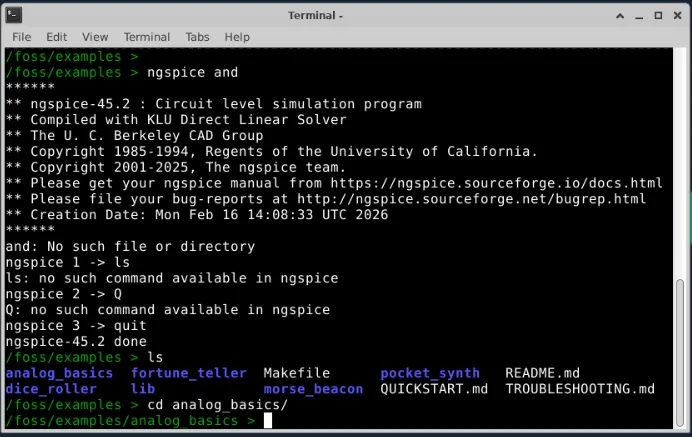The height and width of the screenshot is (437, 692).
Task: Open the Help menu
Action: [237, 37]
